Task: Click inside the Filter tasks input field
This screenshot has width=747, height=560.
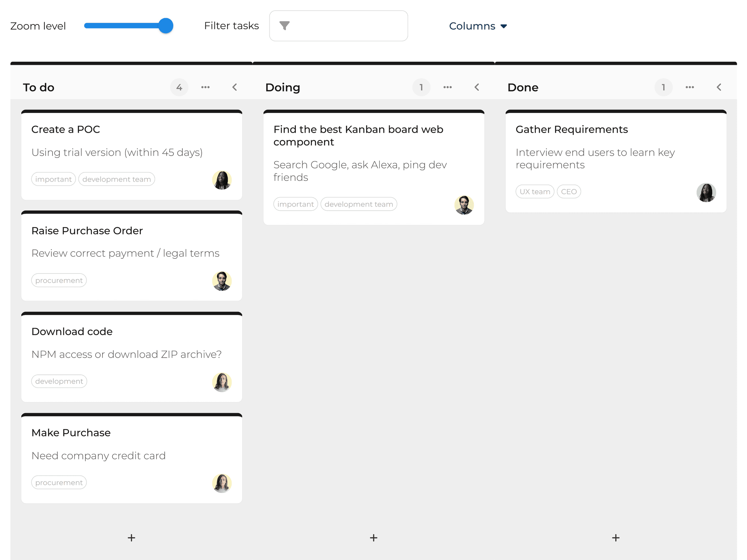Action: click(x=347, y=26)
